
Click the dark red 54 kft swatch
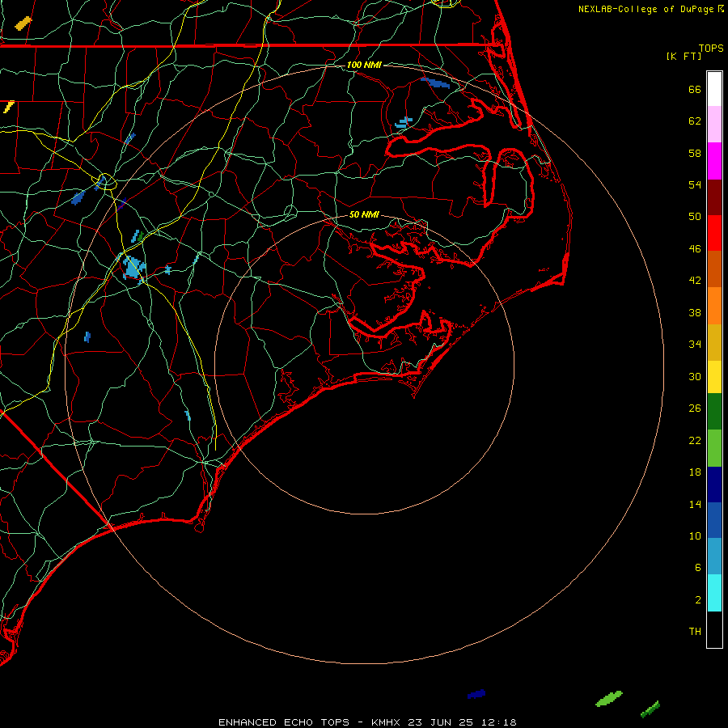714,197
